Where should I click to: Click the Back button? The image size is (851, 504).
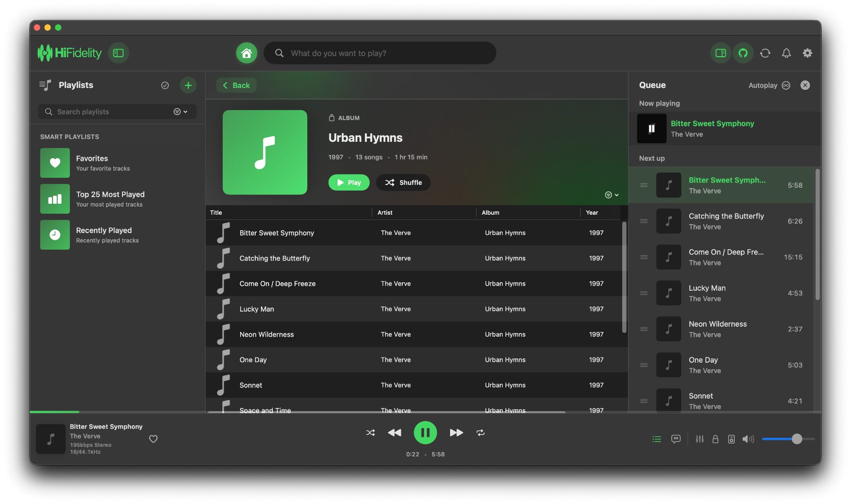click(236, 85)
